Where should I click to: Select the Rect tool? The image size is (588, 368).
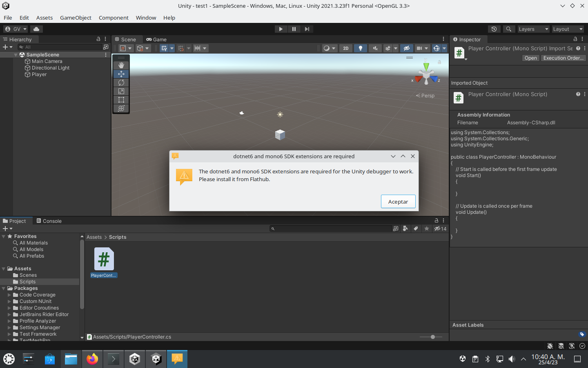click(x=121, y=100)
